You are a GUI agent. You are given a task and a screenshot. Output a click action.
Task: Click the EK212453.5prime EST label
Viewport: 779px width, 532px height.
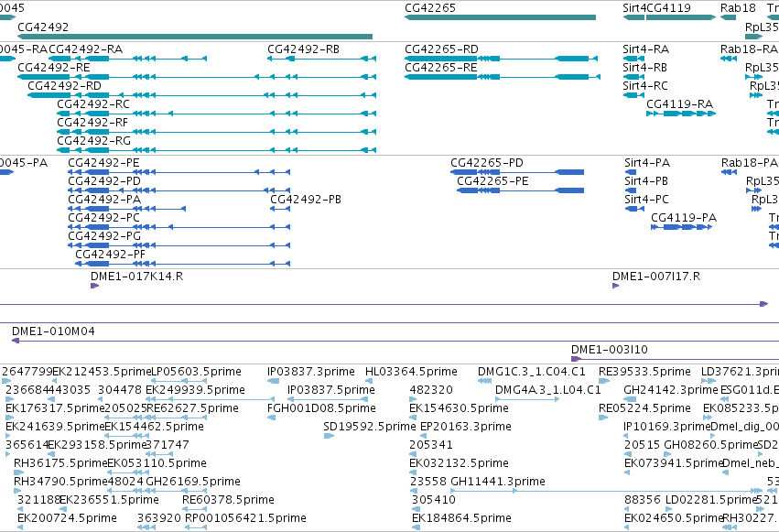[x=102, y=372]
